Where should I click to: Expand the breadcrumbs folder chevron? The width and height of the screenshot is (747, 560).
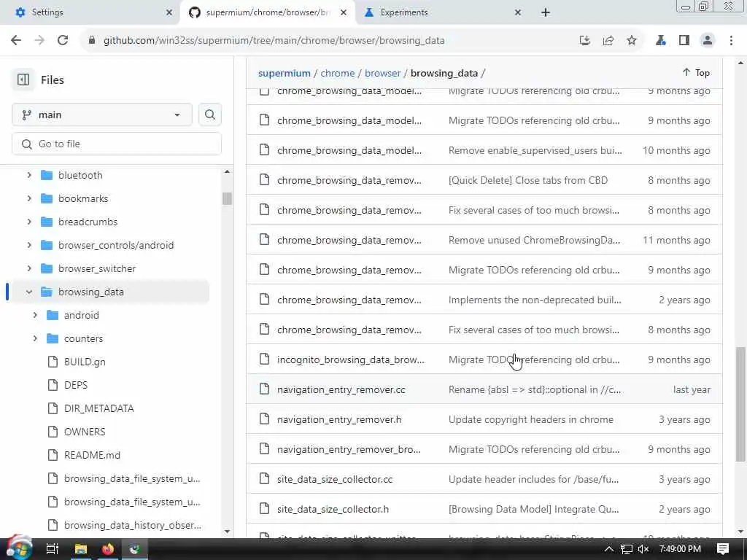[x=29, y=222]
